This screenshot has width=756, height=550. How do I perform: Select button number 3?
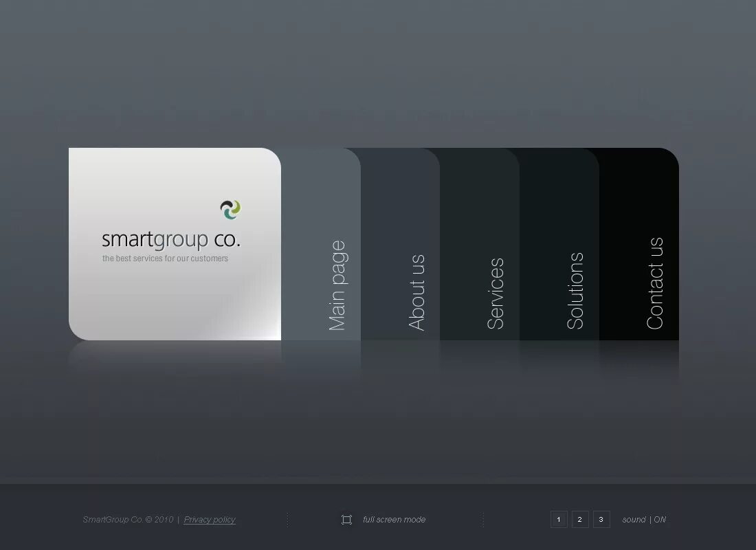[x=601, y=520]
